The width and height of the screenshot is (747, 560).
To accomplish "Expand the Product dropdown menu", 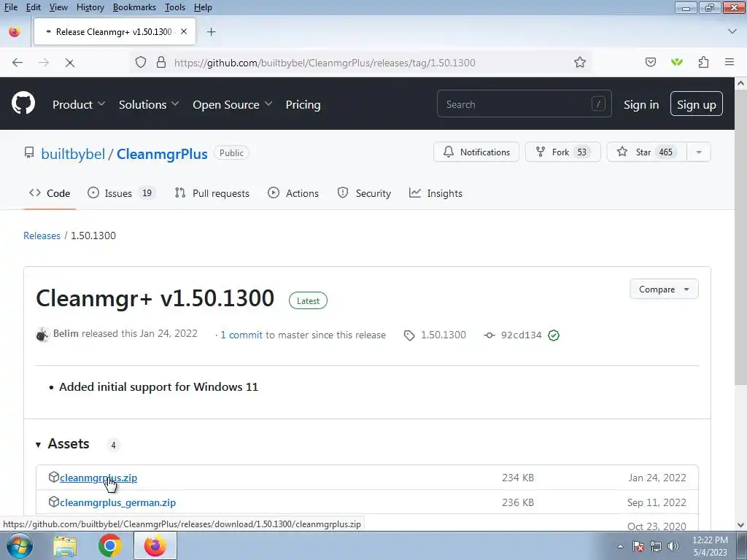I will pos(79,105).
